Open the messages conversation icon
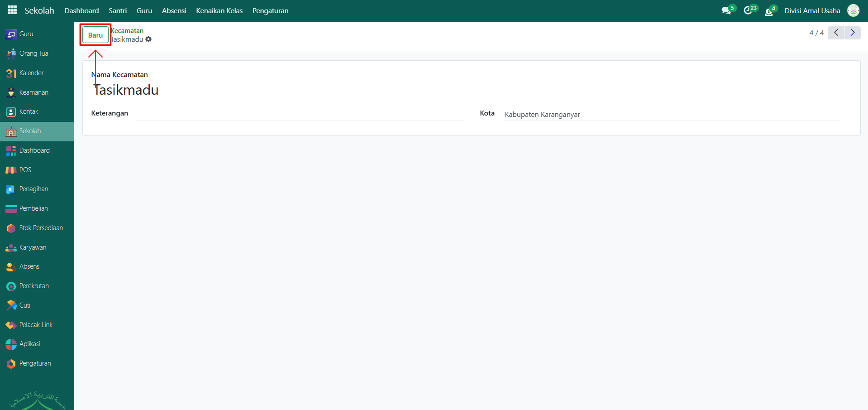 pos(726,11)
